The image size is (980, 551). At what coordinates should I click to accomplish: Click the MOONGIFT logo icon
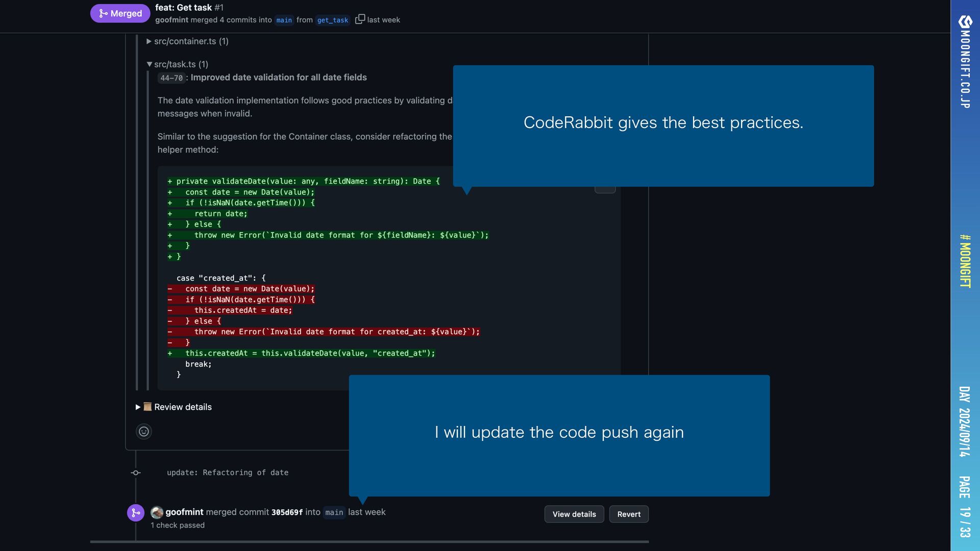[x=965, y=21]
